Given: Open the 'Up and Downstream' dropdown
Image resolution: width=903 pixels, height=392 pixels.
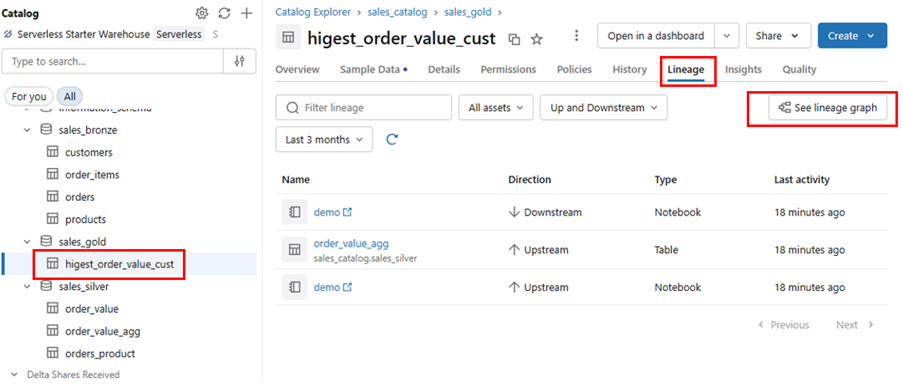Looking at the screenshot, I should (x=604, y=108).
